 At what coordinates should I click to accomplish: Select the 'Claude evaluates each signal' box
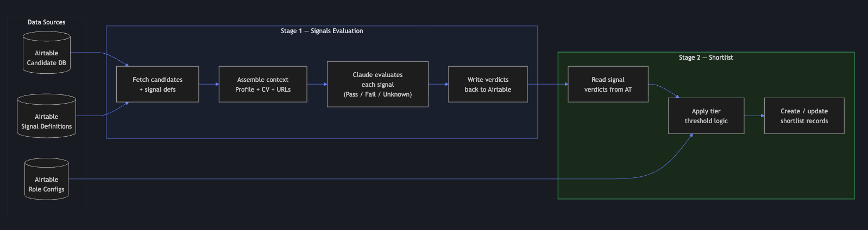coord(378,84)
